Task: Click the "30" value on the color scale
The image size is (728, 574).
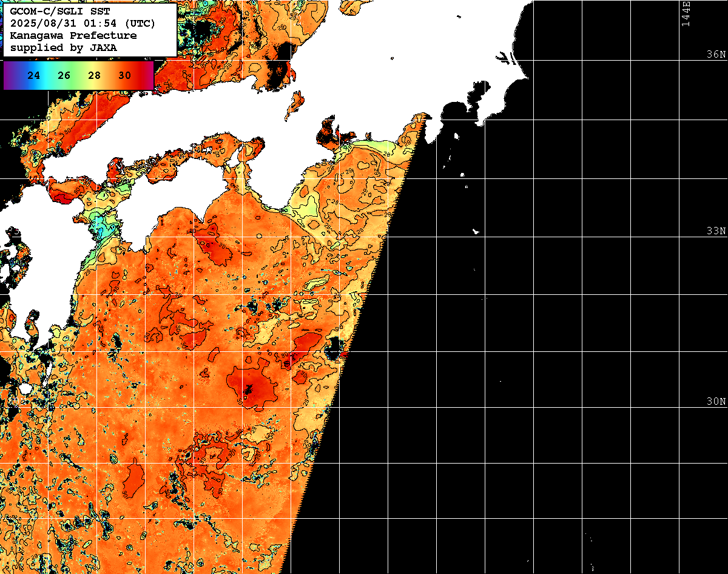Action: 124,75
